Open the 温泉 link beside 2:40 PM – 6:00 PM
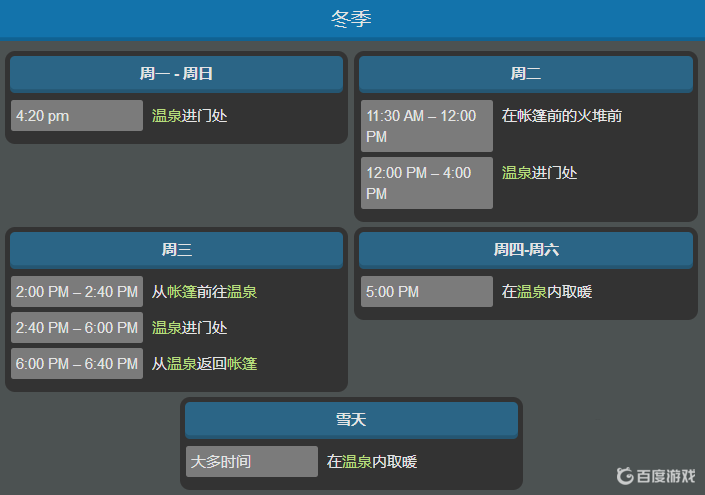Viewport: 705px width, 495px height. click(x=166, y=327)
